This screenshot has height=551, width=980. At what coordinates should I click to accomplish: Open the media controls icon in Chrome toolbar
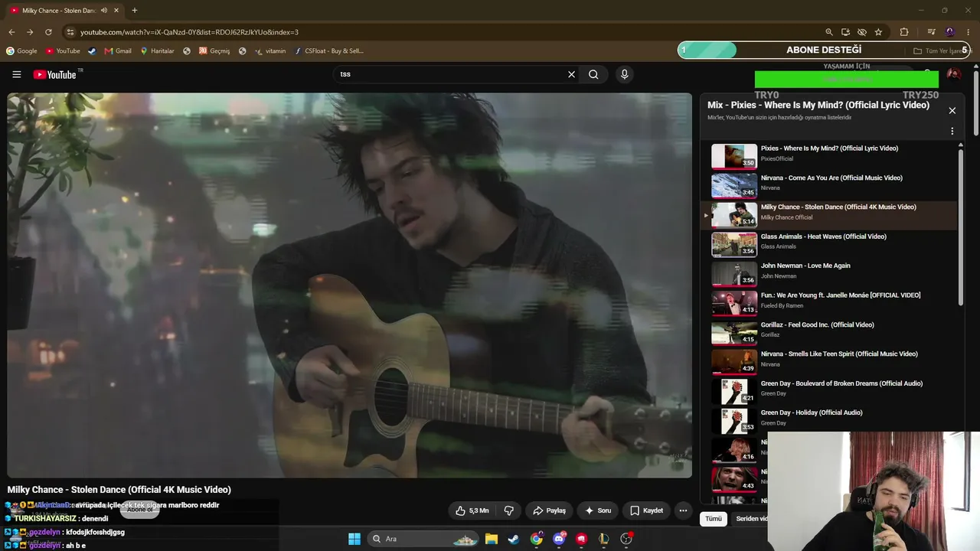931,32
